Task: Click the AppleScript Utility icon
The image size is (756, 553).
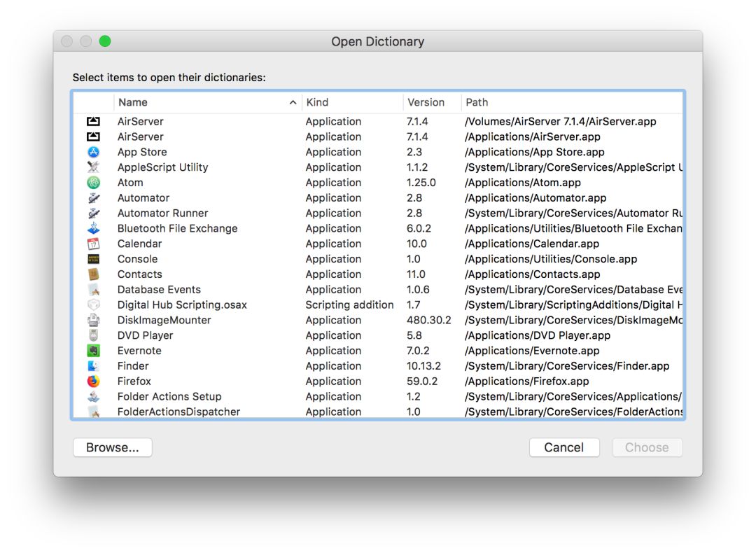Action: [93, 167]
